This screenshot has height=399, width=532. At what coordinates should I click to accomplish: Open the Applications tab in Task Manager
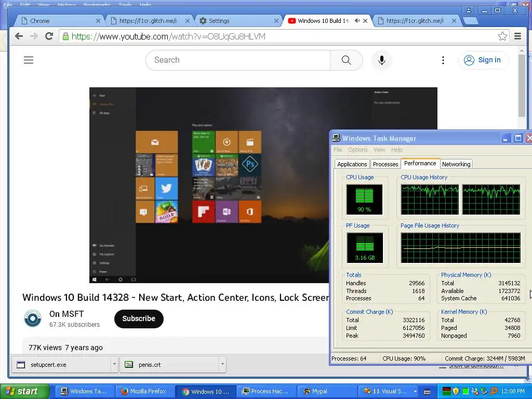tap(352, 164)
